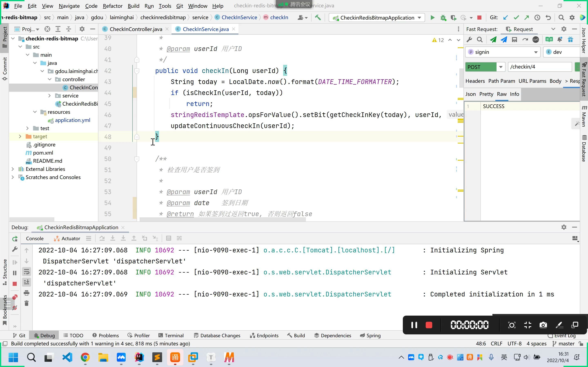Open the POST method dropdown
This screenshot has height=367, width=588.
(x=501, y=67)
